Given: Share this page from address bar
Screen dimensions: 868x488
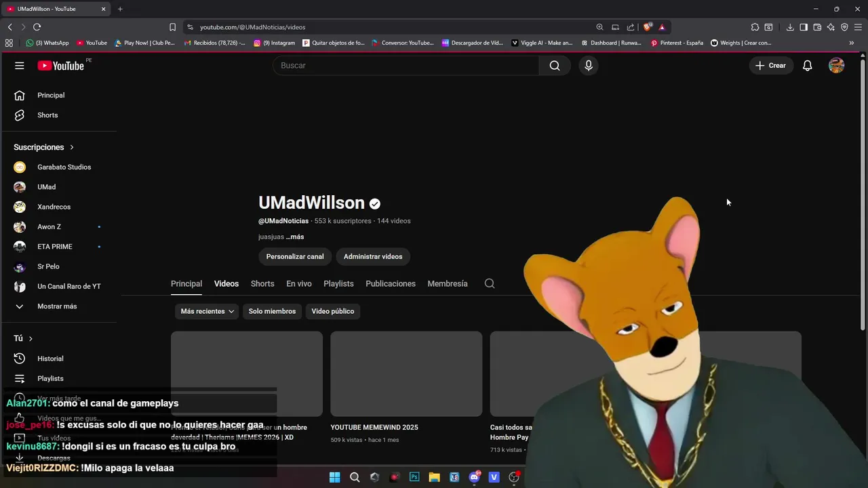Looking at the screenshot, I should pos(631,27).
